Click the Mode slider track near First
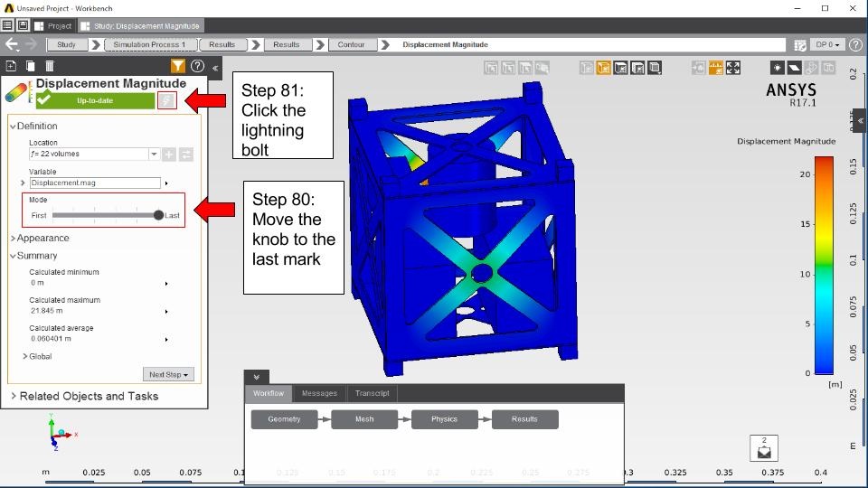 click(56, 215)
